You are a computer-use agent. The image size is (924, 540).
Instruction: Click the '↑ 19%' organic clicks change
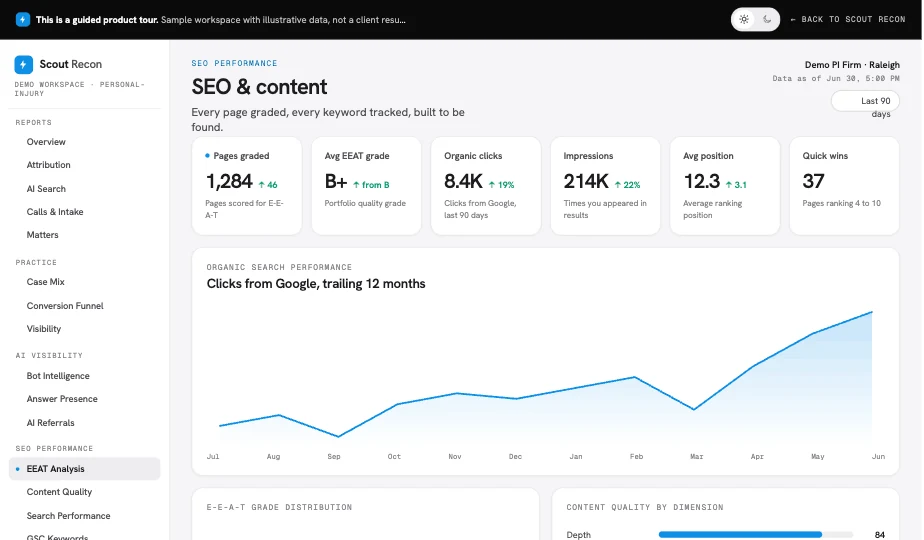point(501,185)
